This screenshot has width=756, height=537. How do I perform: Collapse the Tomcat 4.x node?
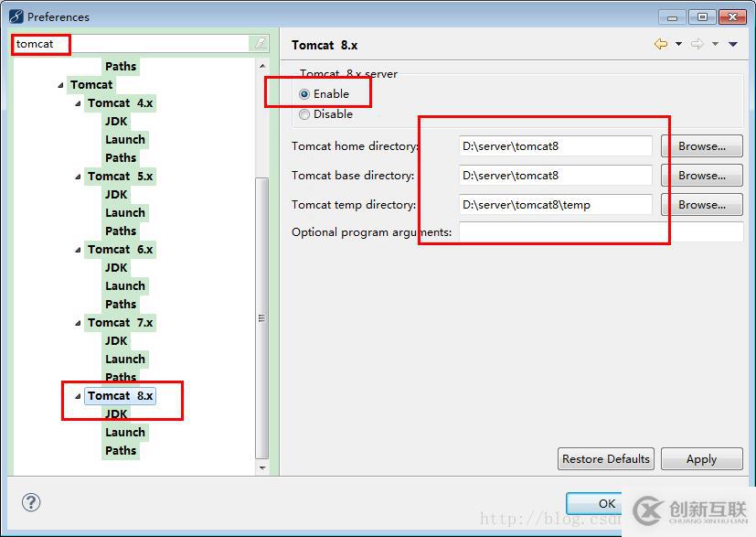click(x=78, y=103)
